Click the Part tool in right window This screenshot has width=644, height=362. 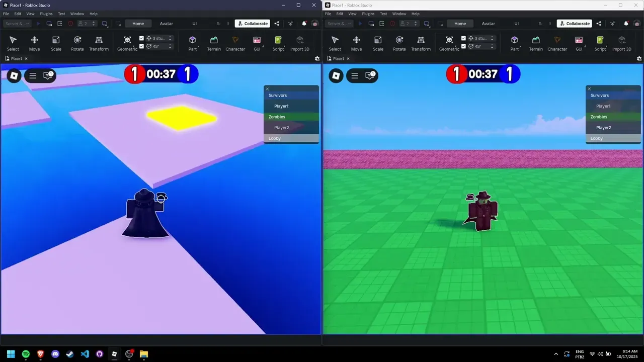(x=514, y=43)
